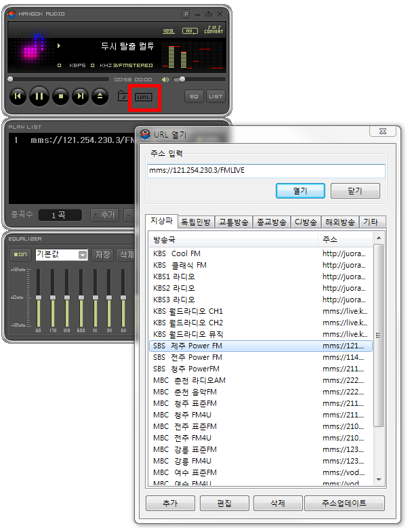412x532 pixels.
Task: Select SBS 청주 PowerFM row
Action: tap(261, 369)
